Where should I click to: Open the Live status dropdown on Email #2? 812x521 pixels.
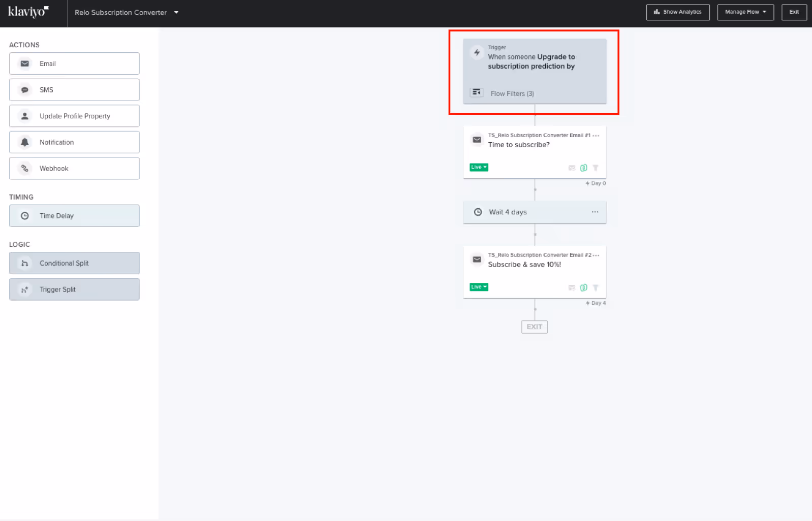[x=479, y=287]
